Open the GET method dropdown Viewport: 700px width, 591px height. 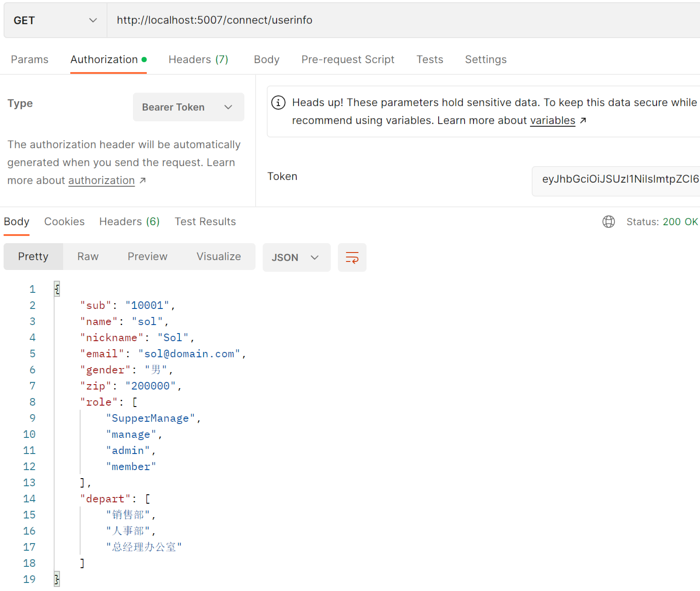[x=55, y=21]
